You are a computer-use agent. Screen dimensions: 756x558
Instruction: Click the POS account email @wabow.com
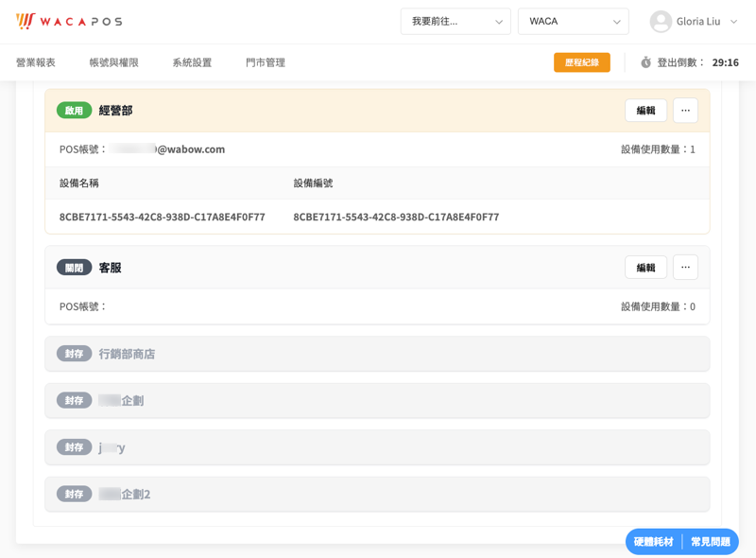[x=167, y=149]
